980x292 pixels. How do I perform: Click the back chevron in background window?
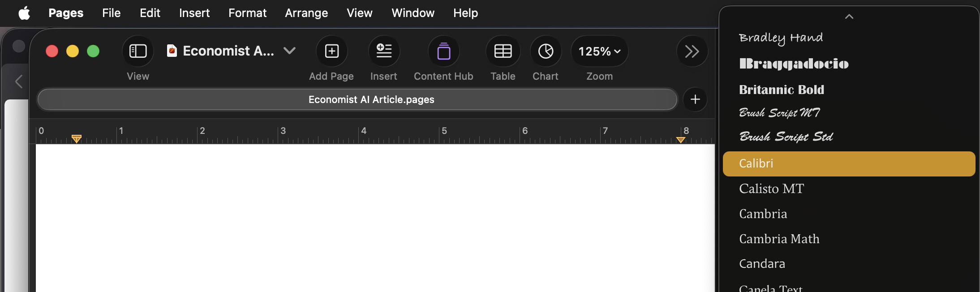pyautogui.click(x=19, y=82)
